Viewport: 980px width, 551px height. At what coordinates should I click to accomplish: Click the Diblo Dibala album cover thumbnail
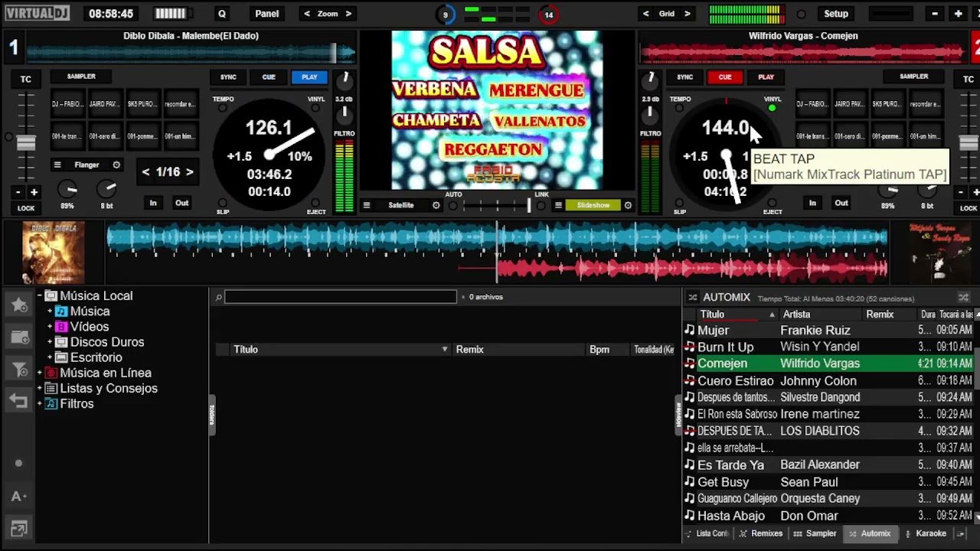pos(53,253)
